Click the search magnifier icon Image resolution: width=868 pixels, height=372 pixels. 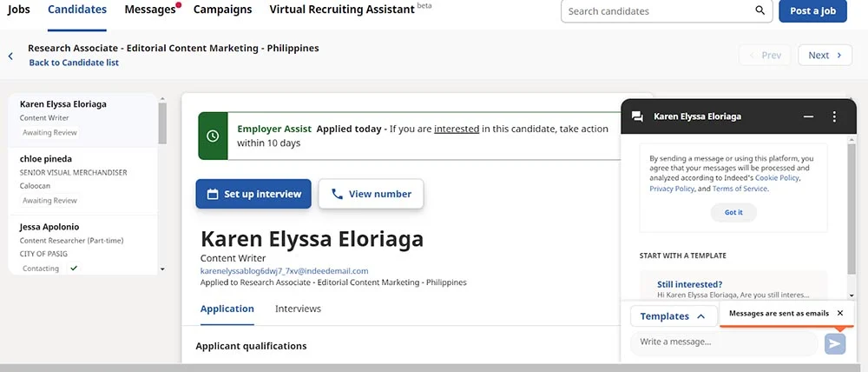[x=760, y=10]
